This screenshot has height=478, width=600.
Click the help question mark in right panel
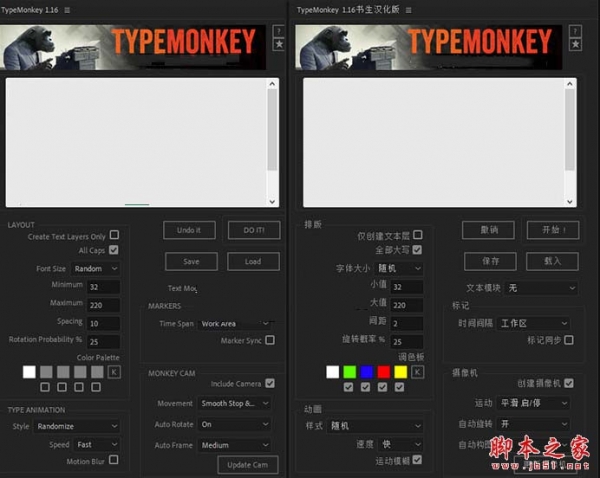click(575, 31)
